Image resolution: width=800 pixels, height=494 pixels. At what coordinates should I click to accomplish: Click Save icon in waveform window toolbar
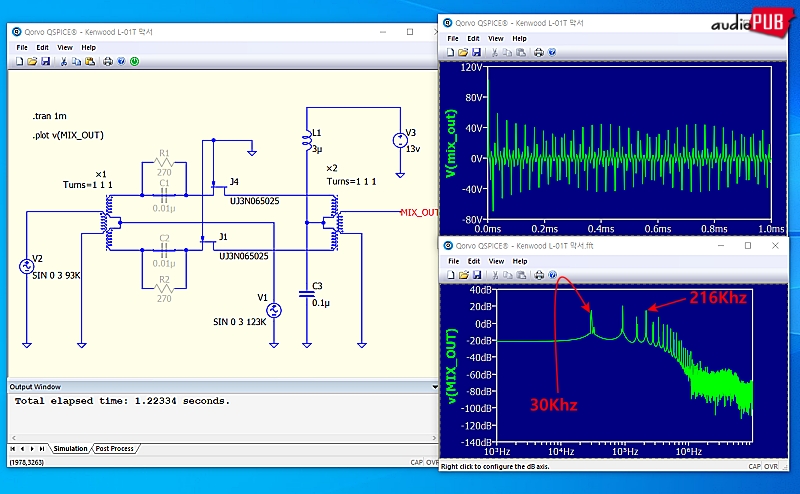tap(477, 53)
